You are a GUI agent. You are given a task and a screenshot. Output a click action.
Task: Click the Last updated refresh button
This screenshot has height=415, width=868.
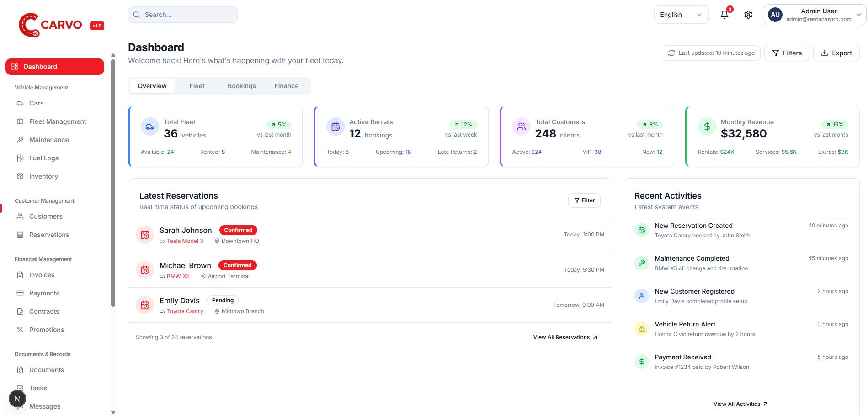pos(711,53)
